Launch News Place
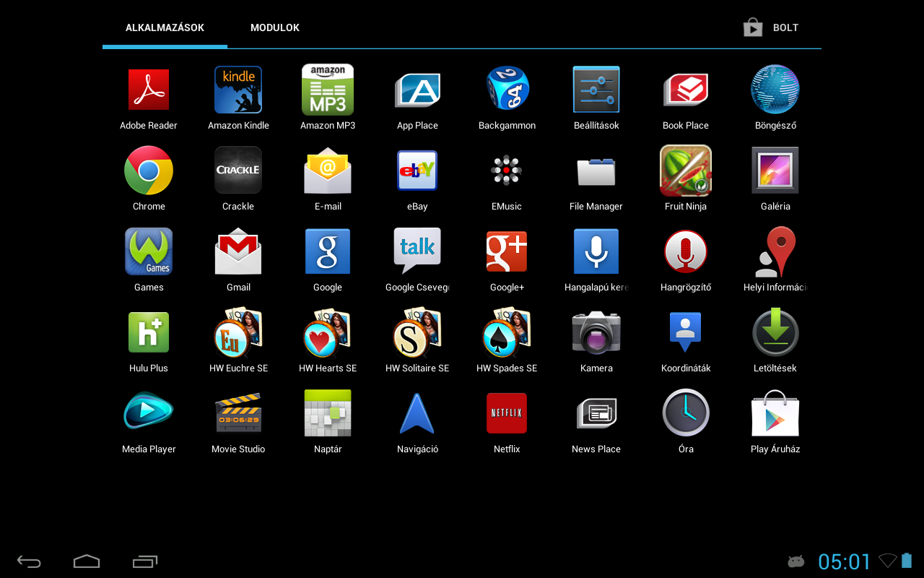This screenshot has height=578, width=924. click(596, 413)
